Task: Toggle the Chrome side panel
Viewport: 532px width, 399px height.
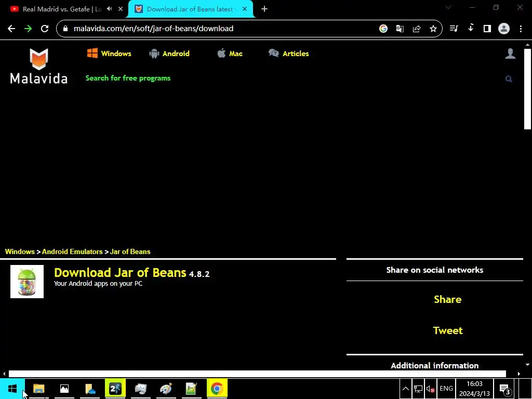Action: pyautogui.click(x=487, y=29)
